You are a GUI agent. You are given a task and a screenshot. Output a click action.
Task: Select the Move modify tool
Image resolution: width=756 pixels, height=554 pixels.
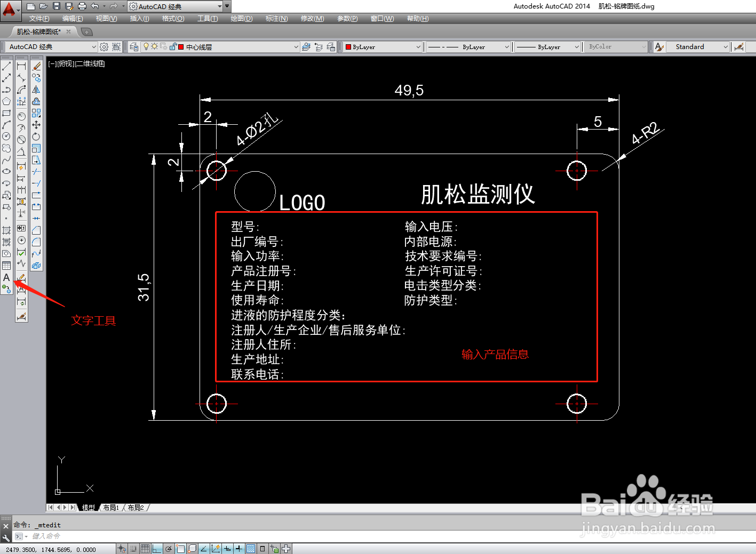36,125
